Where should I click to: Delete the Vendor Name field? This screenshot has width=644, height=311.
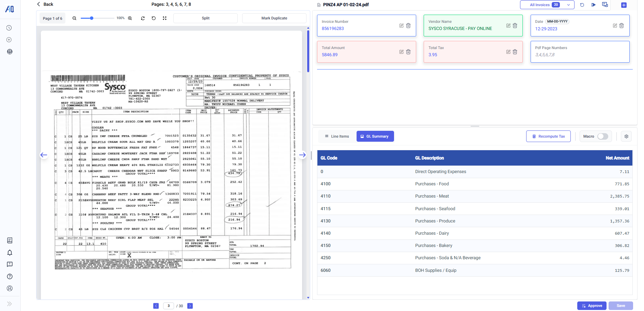tap(515, 26)
